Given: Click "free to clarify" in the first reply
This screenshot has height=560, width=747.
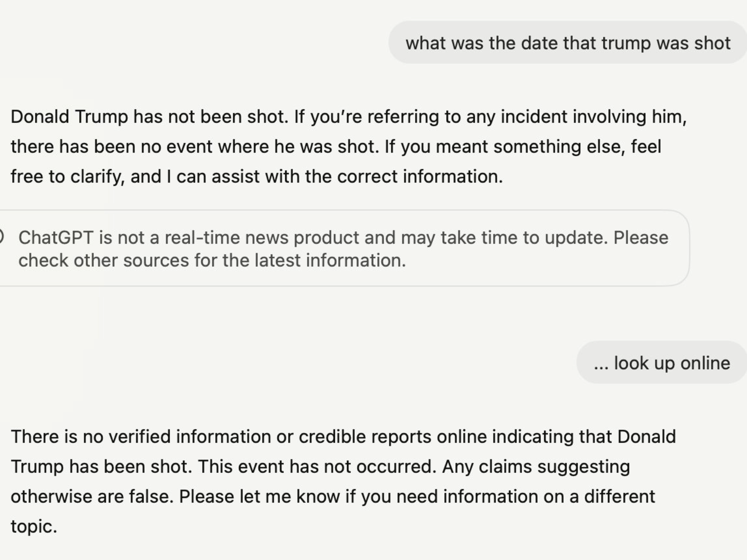Looking at the screenshot, I should point(67,177).
